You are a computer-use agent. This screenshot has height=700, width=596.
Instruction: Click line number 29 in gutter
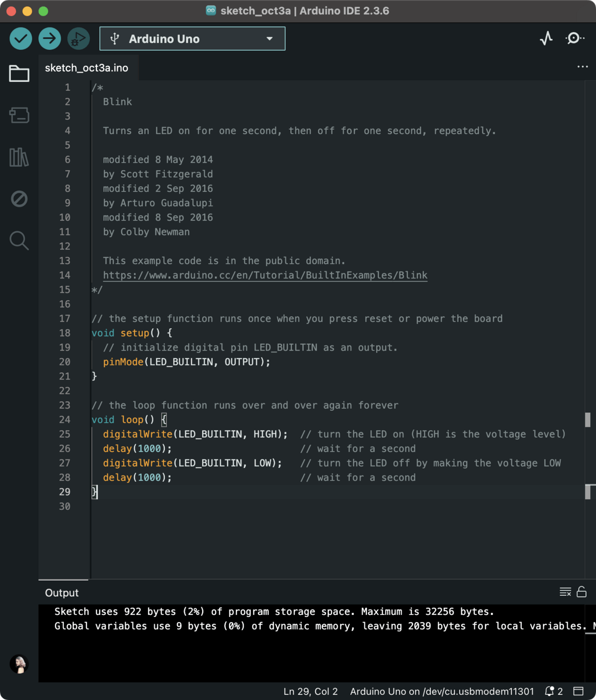click(x=64, y=492)
